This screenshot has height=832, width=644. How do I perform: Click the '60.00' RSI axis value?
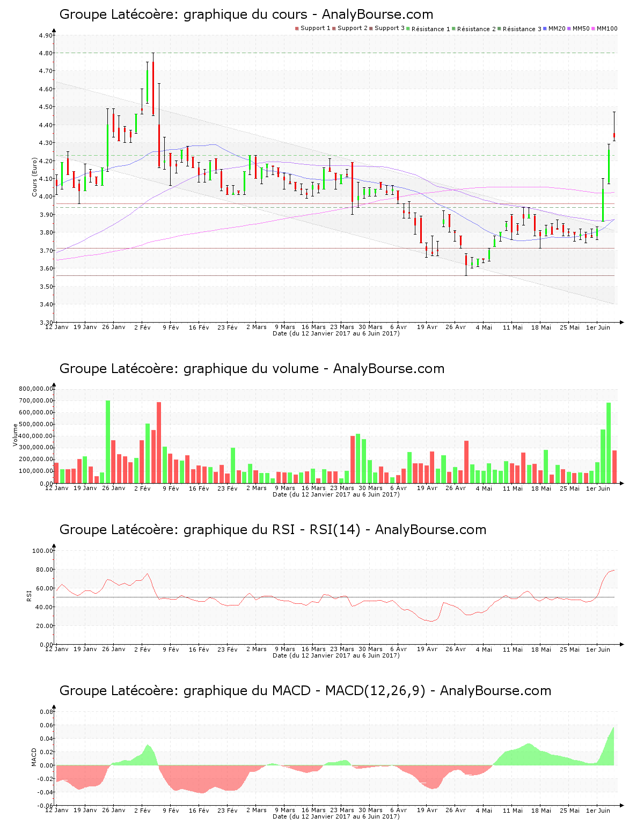click(x=44, y=588)
